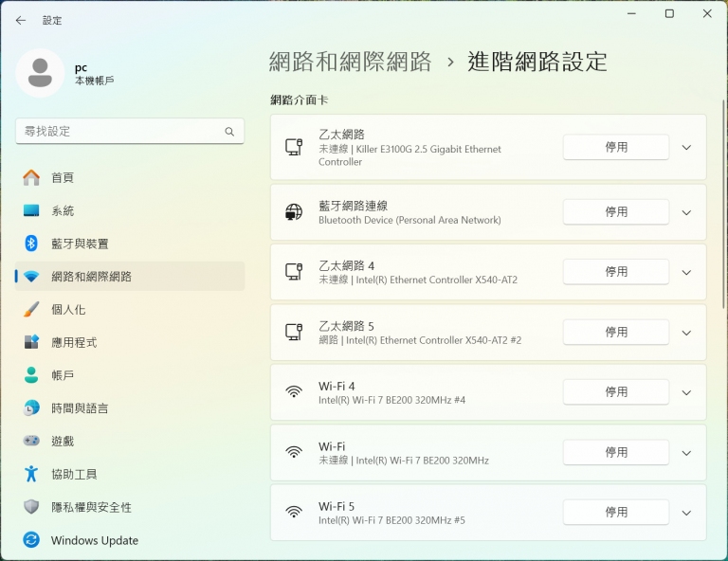Expand the Wi-Fi 4 adapter details

[686, 392]
